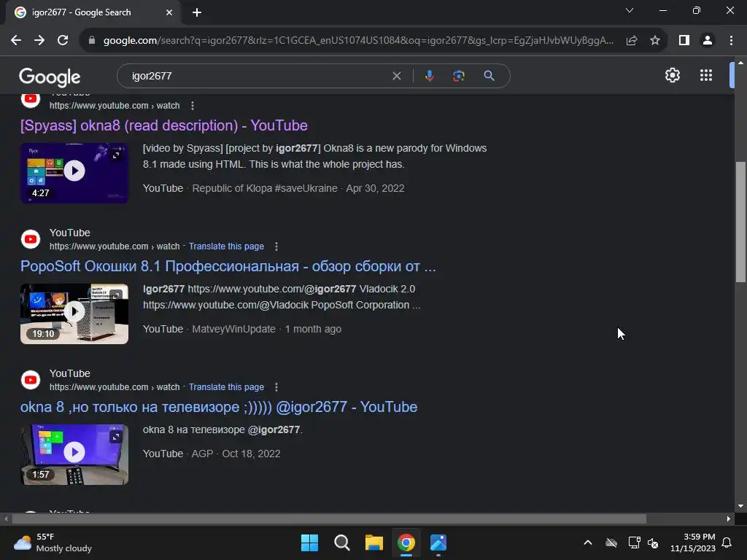Screen dimensions: 747x560
Task: Open 'okna 8, но только на телевизоре' result
Action: pos(219,407)
